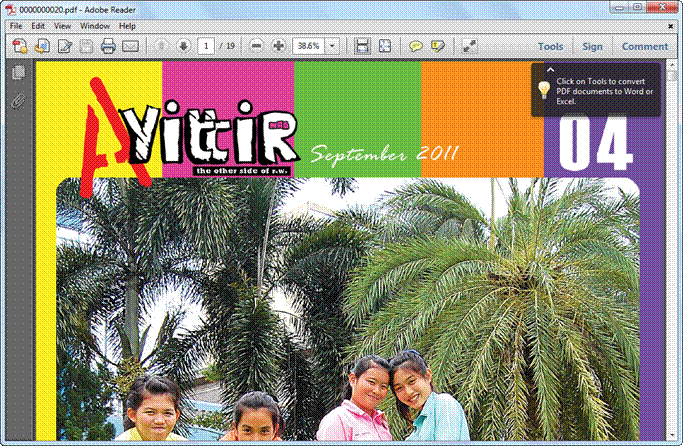Viewport: 683px width, 446px height.
Task: Zoom out using the minus button
Action: (x=257, y=46)
